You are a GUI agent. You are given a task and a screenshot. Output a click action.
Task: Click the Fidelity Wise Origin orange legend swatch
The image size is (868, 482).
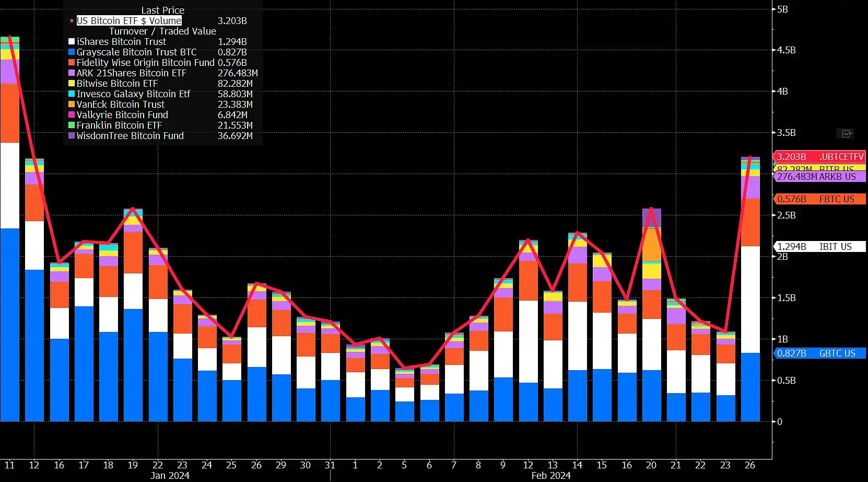pos(72,63)
